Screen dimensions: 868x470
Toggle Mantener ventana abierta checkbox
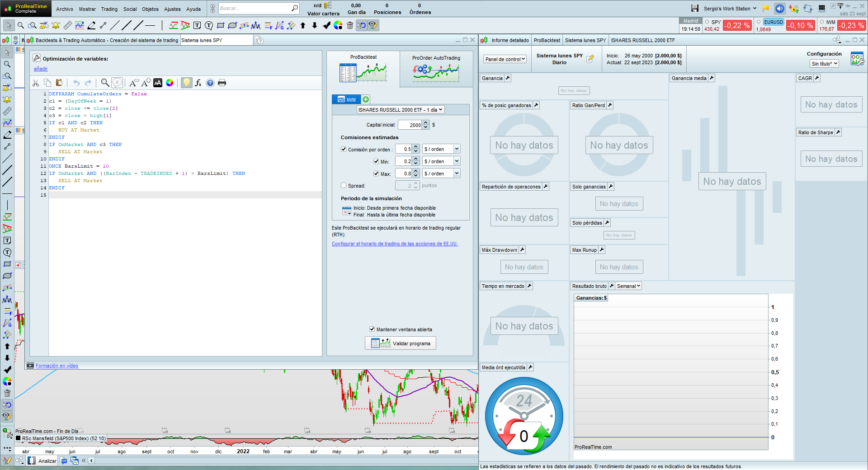[372, 329]
